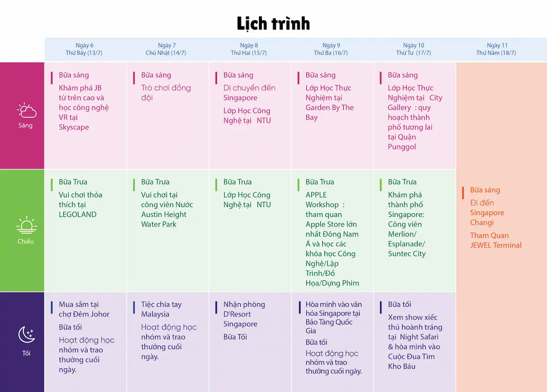
Task: Select the APPLE Workshop activity description
Action: [332, 239]
